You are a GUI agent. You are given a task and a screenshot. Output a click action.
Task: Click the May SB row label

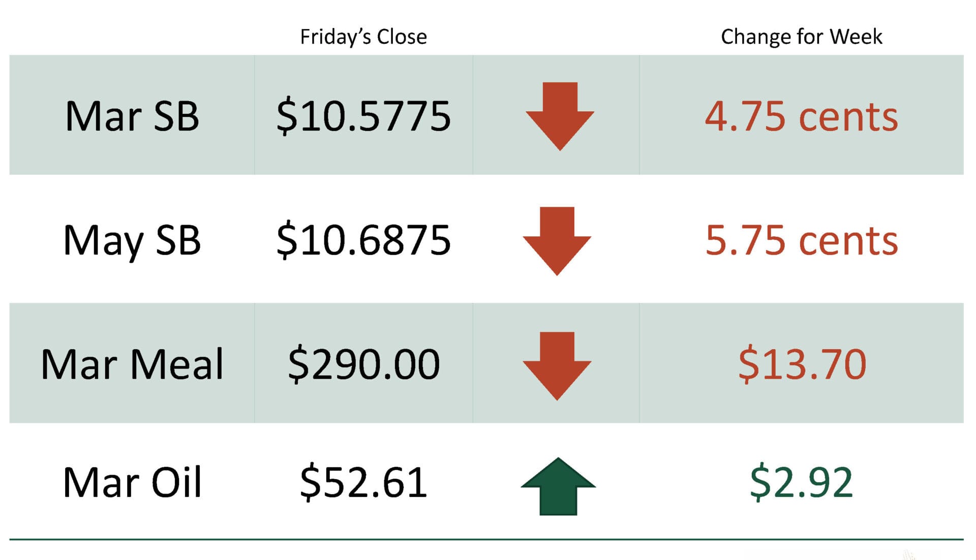[132, 240]
